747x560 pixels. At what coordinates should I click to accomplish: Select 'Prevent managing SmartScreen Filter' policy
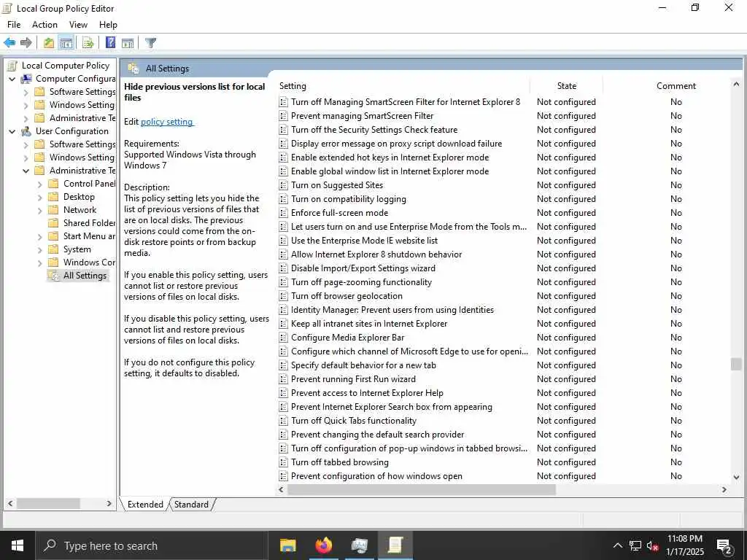click(362, 116)
